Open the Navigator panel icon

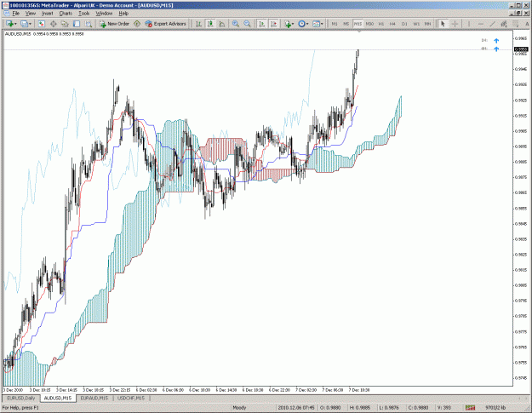65,24
